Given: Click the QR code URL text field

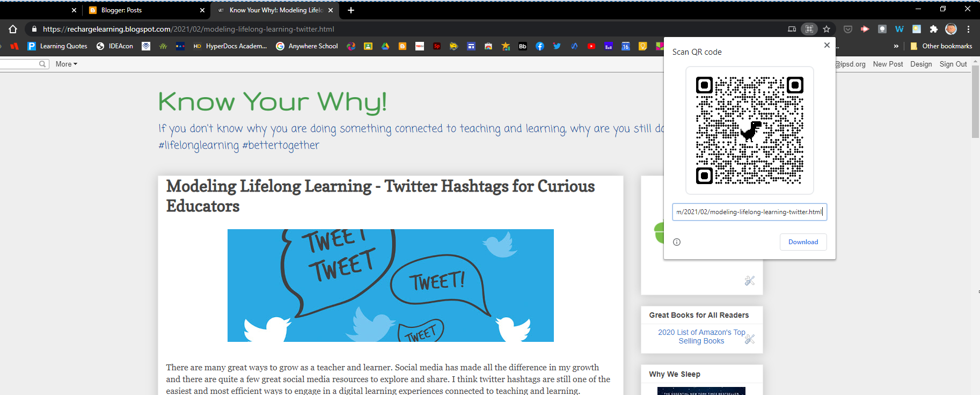Looking at the screenshot, I should click(x=750, y=212).
